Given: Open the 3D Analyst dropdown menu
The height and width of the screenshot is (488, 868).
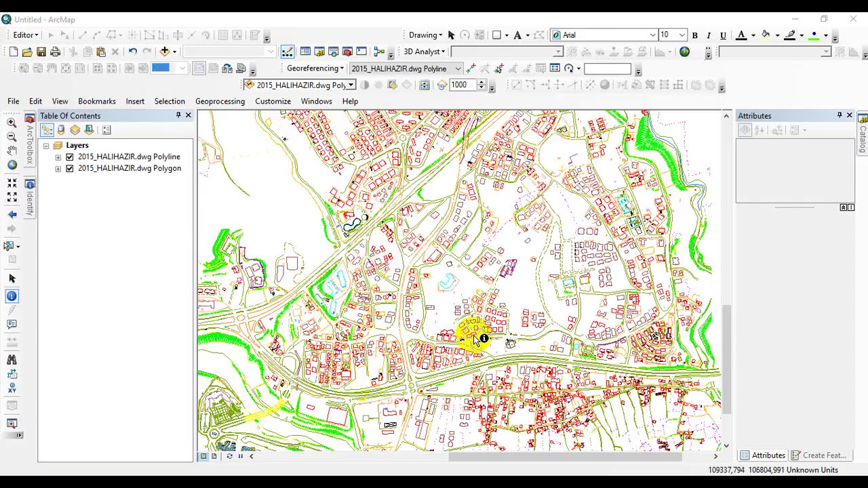Looking at the screenshot, I should [x=425, y=52].
